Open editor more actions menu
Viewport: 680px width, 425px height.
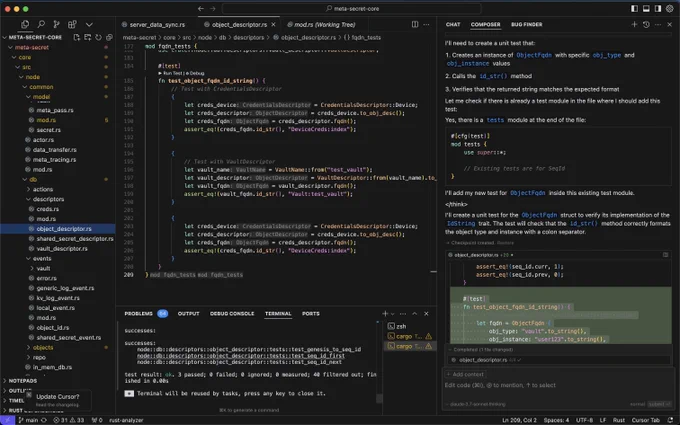[x=427, y=25]
